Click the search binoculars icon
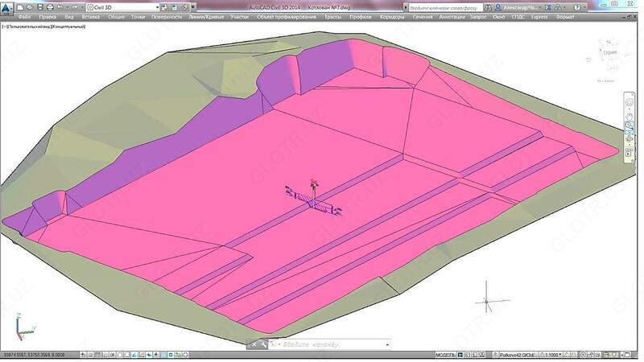 (489, 6)
